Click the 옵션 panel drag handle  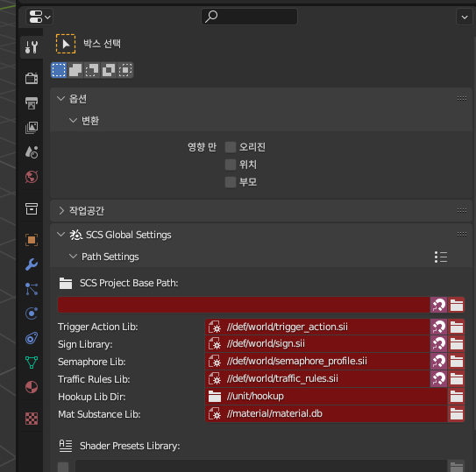tap(462, 98)
